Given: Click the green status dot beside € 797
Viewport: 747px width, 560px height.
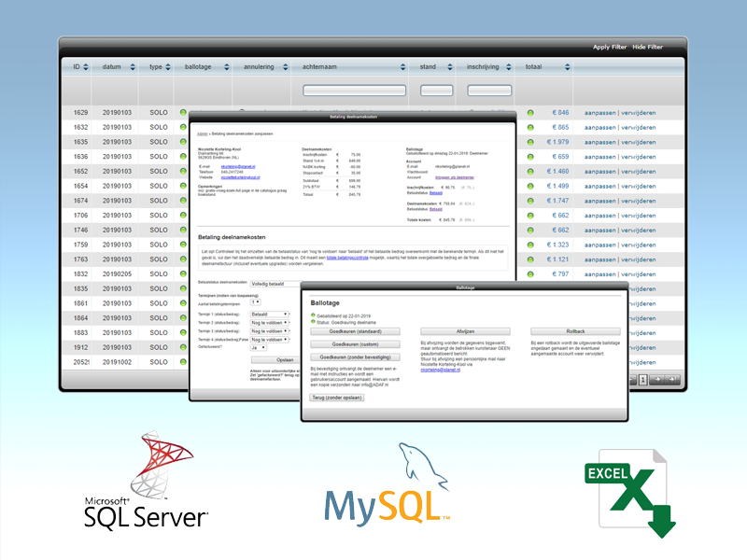Looking at the screenshot, I should coord(530,274).
